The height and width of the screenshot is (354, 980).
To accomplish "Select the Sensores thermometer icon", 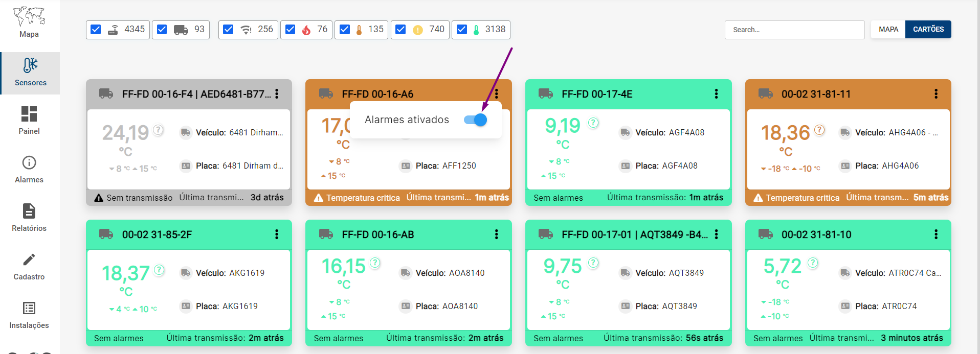I will pyautogui.click(x=30, y=65).
